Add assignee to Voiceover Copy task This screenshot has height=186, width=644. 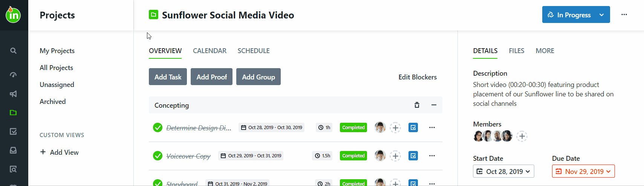(395, 156)
